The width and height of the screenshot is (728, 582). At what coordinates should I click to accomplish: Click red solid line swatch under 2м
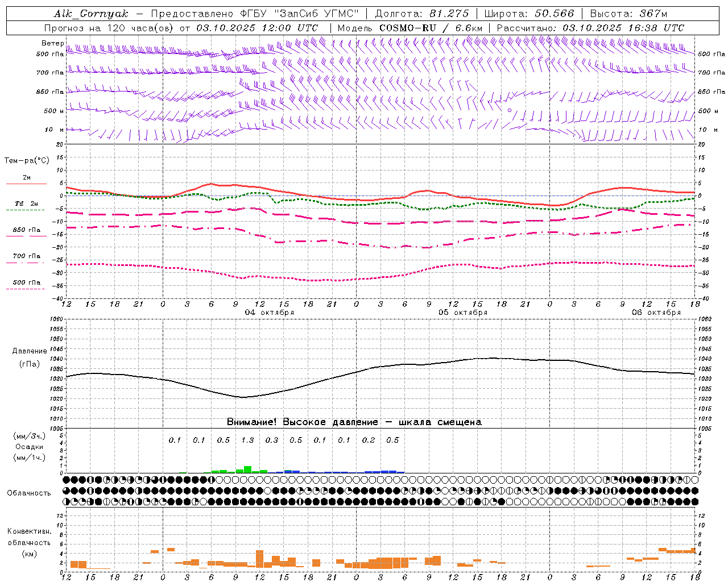26,184
